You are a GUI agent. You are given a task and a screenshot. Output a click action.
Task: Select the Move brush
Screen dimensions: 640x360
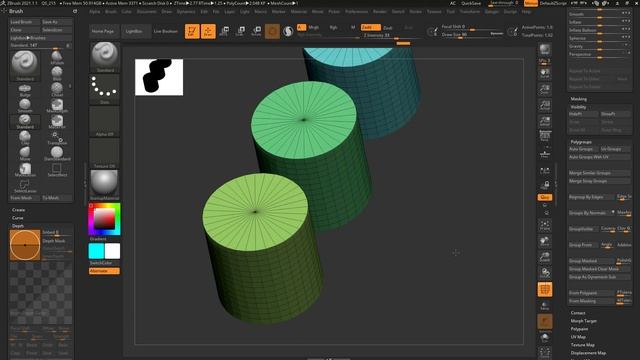point(25,153)
